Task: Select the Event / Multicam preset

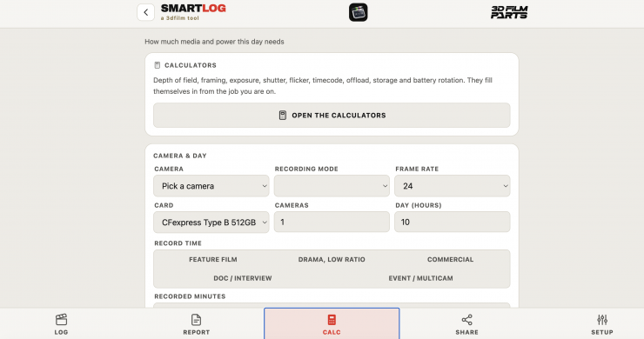Action: pyautogui.click(x=420, y=278)
